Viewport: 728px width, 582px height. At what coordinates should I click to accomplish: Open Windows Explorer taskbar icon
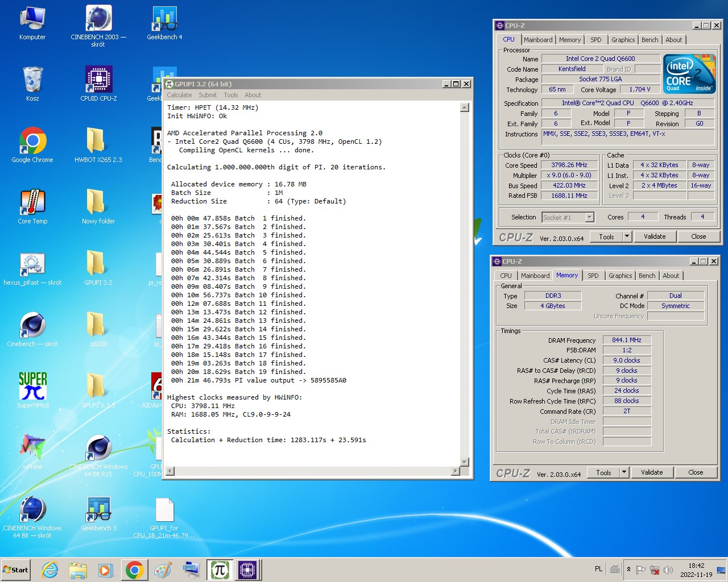[78, 570]
